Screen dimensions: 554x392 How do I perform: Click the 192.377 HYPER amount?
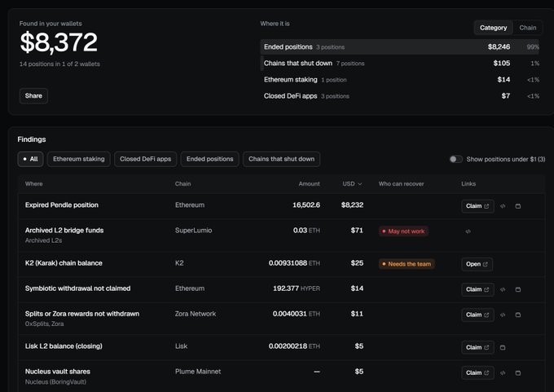pyautogui.click(x=297, y=288)
